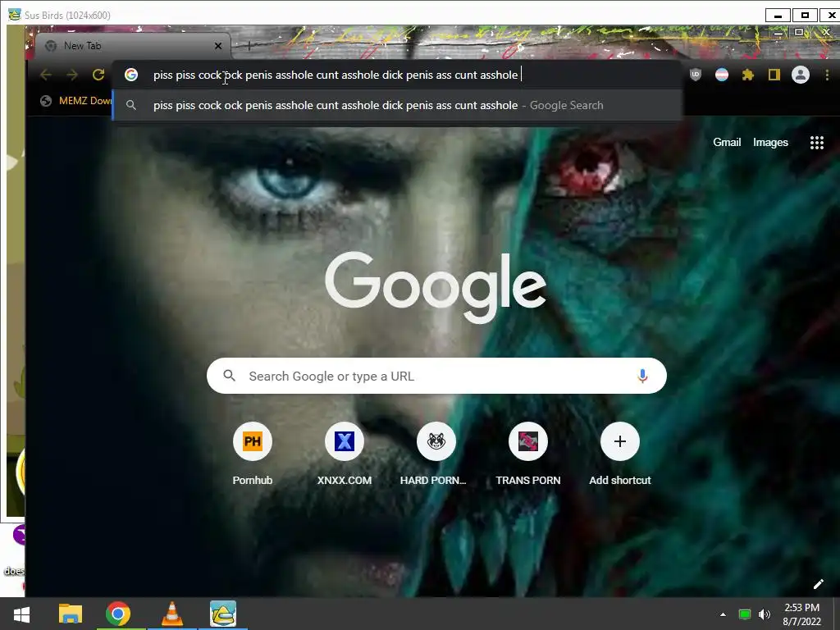Click the green network tray icon
840x630 pixels.
pyautogui.click(x=745, y=614)
